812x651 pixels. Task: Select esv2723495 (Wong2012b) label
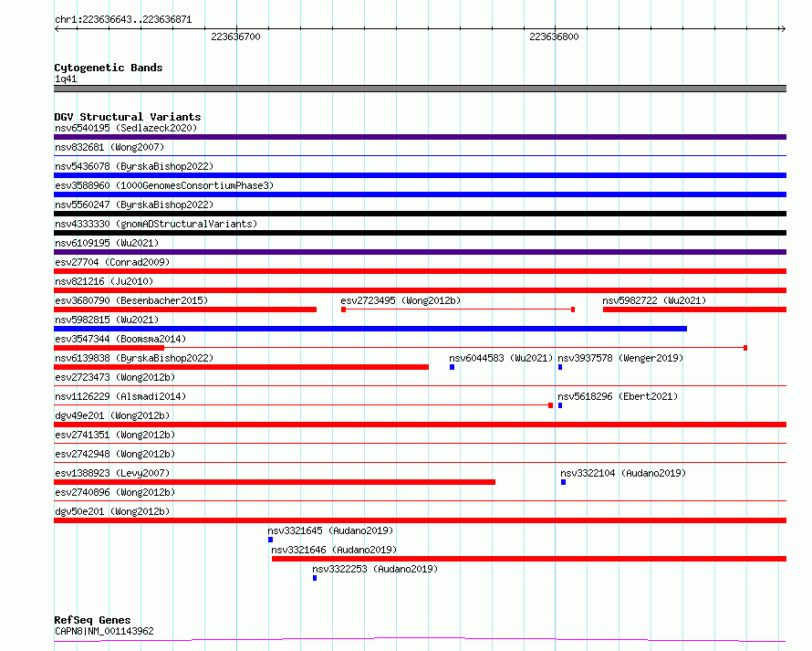401,300
